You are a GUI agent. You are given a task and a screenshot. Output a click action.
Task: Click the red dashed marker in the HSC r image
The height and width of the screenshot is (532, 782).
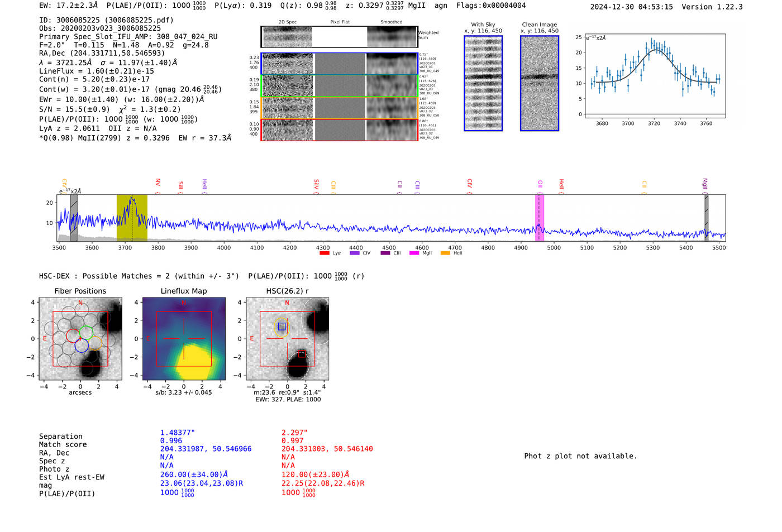(302, 354)
